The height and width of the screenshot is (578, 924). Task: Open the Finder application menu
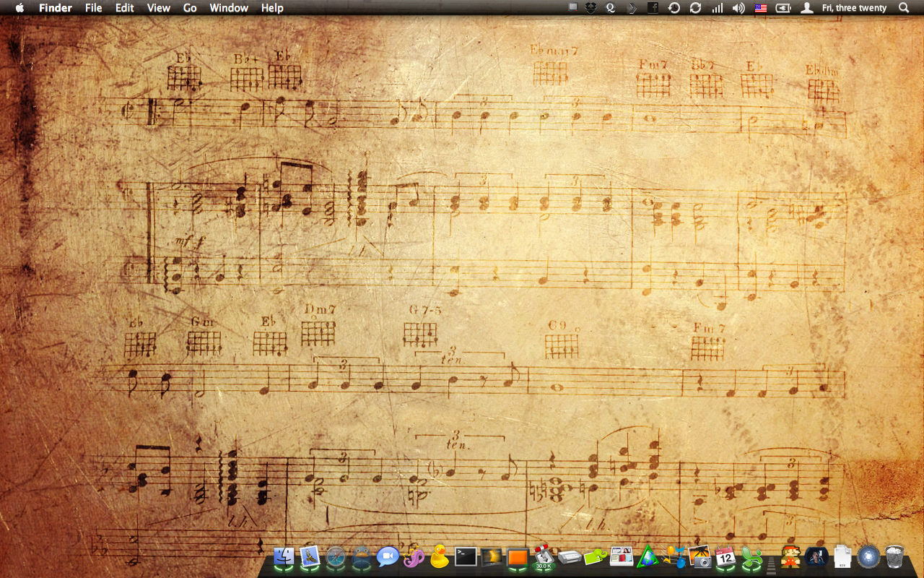point(56,8)
